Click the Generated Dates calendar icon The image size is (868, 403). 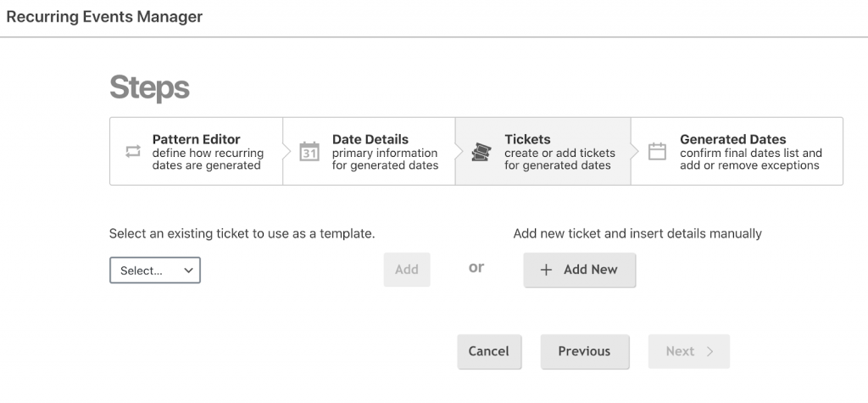tap(657, 151)
